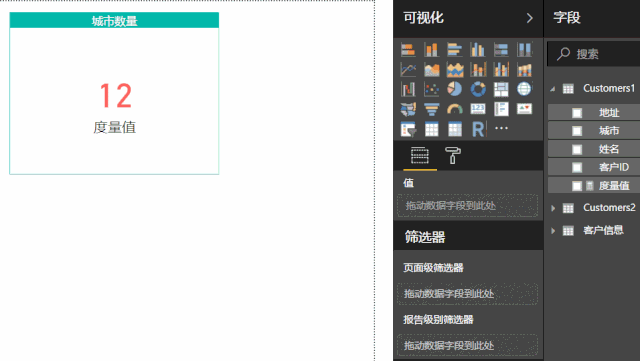This screenshot has width=640, height=361.
Task: Select line and stacked column chart visual
Action: click(478, 69)
